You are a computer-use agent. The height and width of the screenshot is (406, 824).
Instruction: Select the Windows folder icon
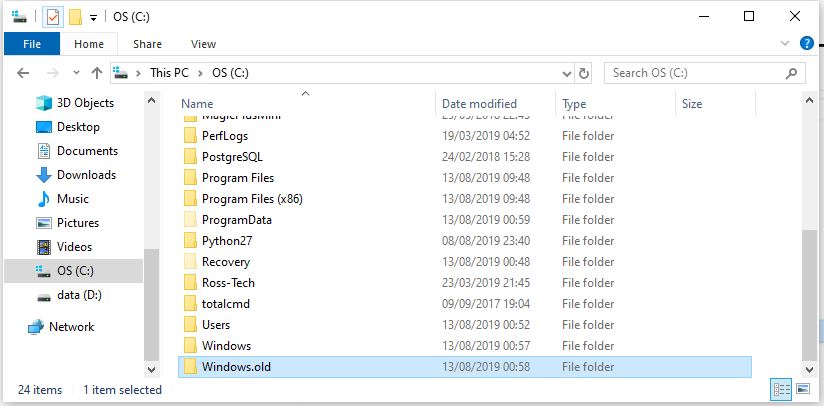pos(190,346)
